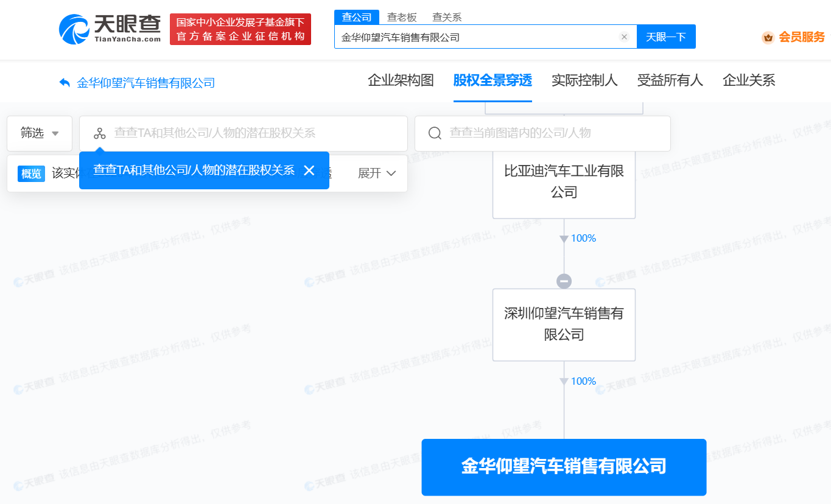The height and width of the screenshot is (504, 831).
Task: Open the 筛选 filter dropdown
Action: 39,133
